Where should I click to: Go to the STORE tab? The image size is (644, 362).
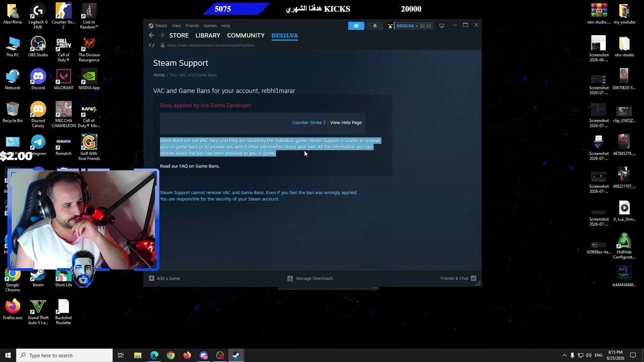179,36
